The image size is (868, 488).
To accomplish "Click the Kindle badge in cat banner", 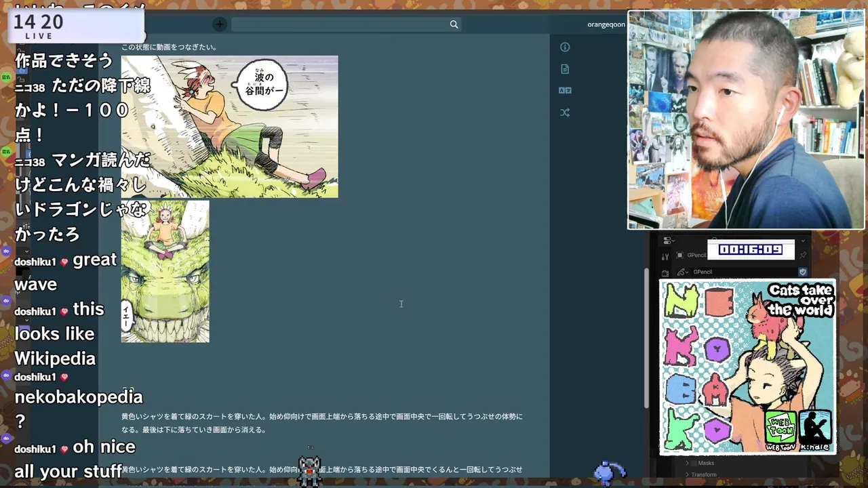I will [815, 430].
